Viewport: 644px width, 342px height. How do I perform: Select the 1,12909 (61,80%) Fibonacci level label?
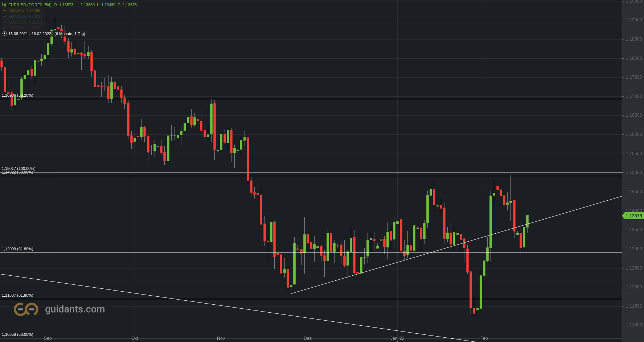[17, 249]
